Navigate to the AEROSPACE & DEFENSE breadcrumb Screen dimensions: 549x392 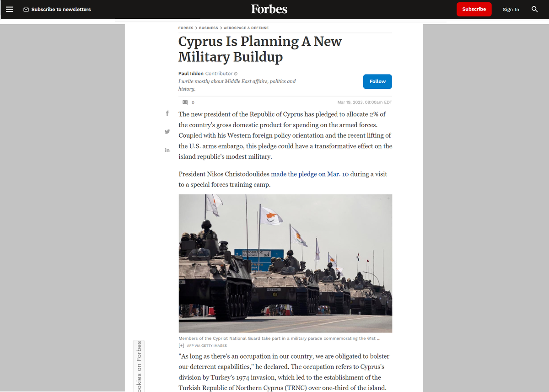pyautogui.click(x=246, y=28)
